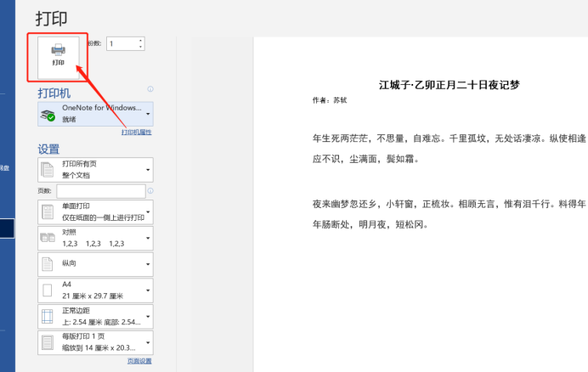The width and height of the screenshot is (588, 372).
Task: Click the preview line 年肠断处，明月夜，短松冈。
Action: click(370, 224)
